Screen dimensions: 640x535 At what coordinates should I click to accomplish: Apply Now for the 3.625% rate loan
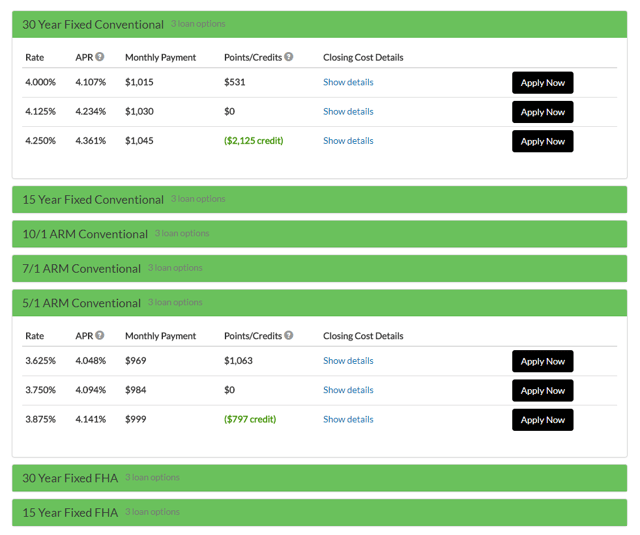(542, 361)
